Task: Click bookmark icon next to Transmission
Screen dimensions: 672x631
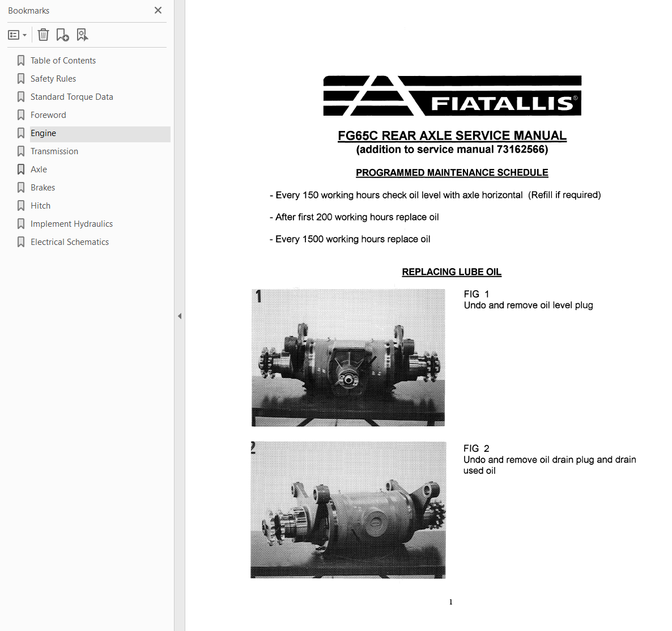Action: [x=20, y=151]
